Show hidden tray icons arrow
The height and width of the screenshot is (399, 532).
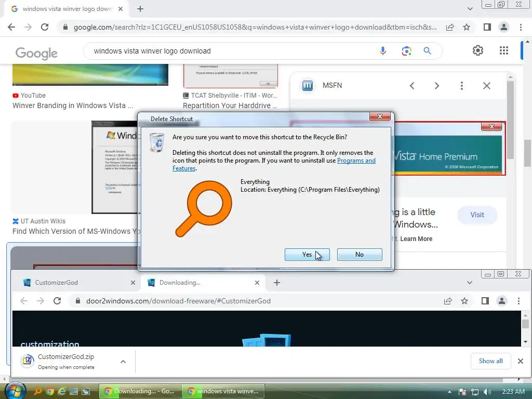click(x=449, y=392)
